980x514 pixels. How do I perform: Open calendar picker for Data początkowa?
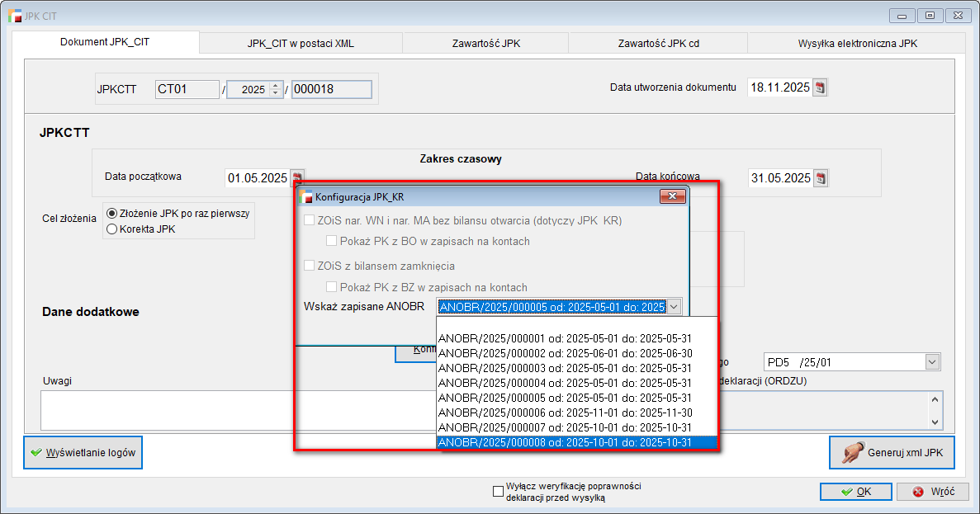tap(297, 177)
